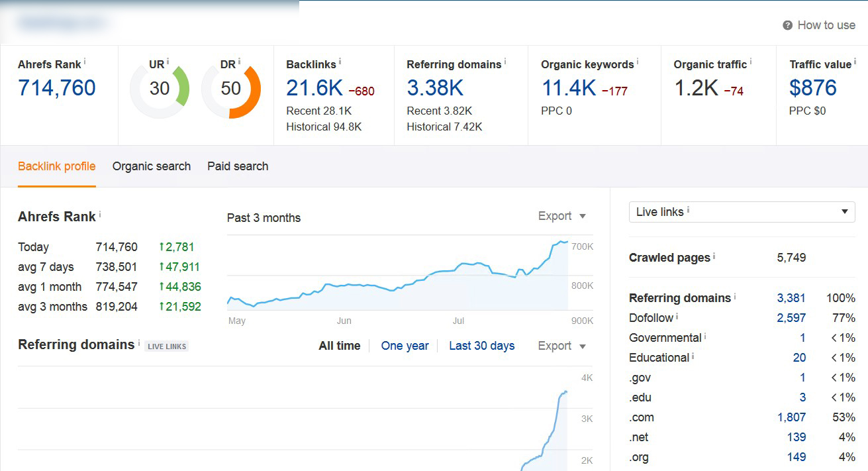Click the Organic keywords info icon

638,61
